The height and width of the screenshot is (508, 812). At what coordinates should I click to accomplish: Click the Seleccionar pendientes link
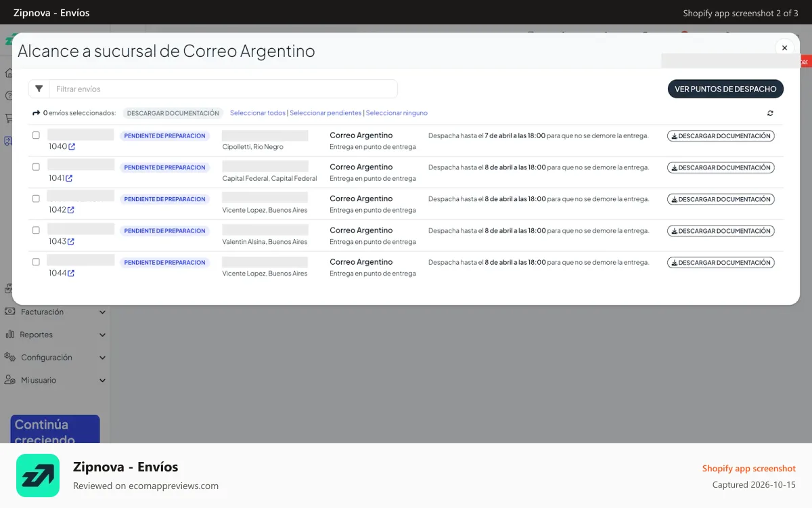(x=325, y=113)
